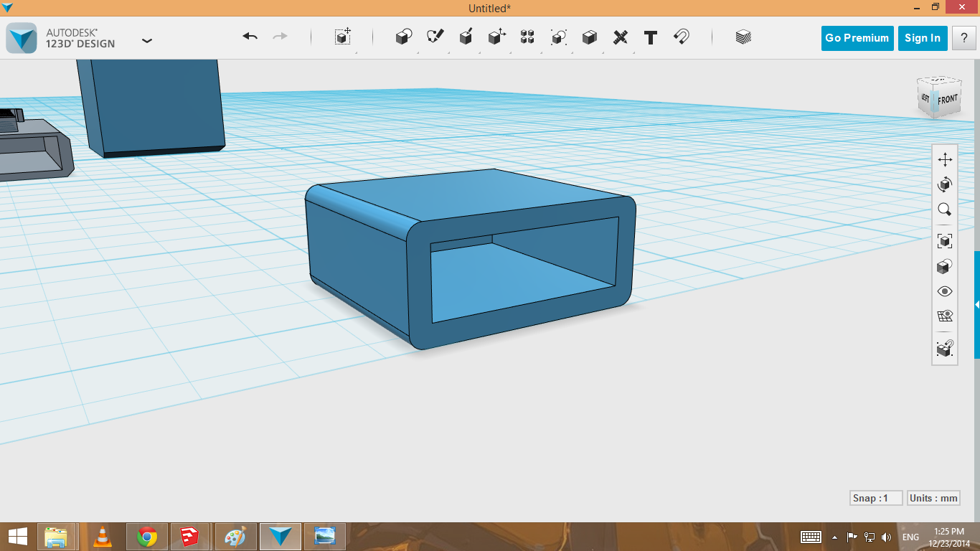Open the help question mark button
Screen dimensions: 980x551
pyautogui.click(x=963, y=38)
